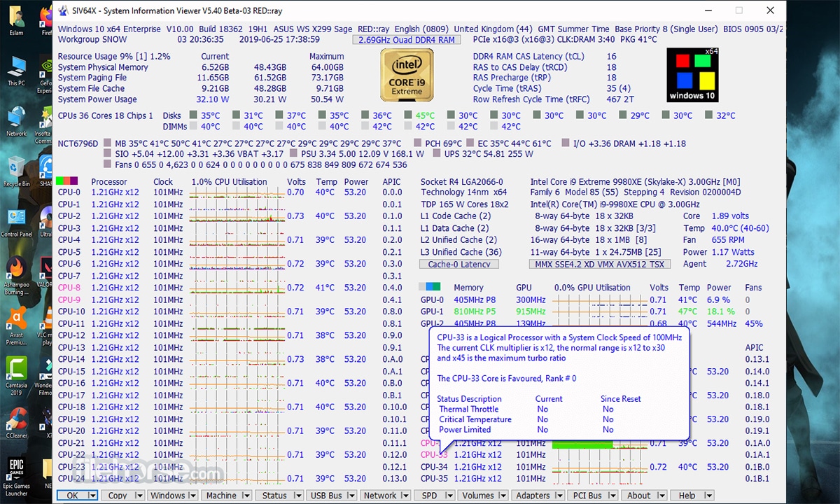Click the Windows 10 x64 logo graphic
The width and height of the screenshot is (840, 504).
click(x=692, y=74)
